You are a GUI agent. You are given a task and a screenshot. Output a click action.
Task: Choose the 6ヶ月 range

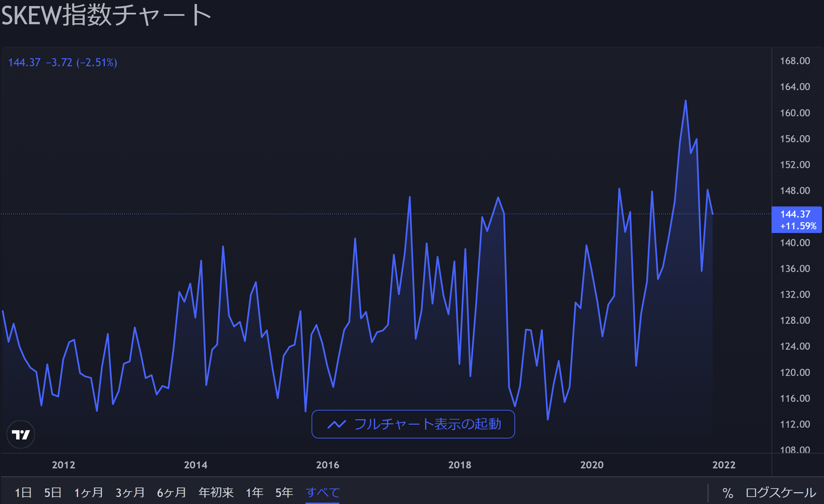[171, 493]
